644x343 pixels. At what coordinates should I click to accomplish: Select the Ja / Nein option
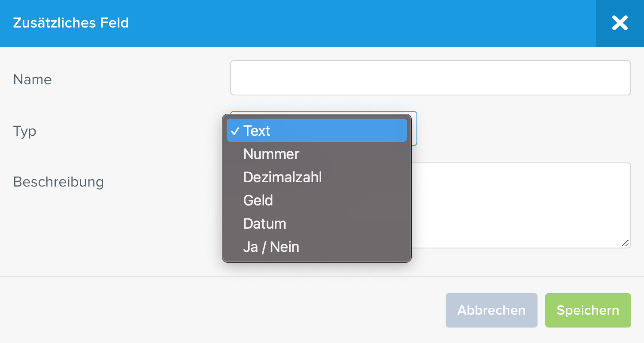(x=317, y=247)
